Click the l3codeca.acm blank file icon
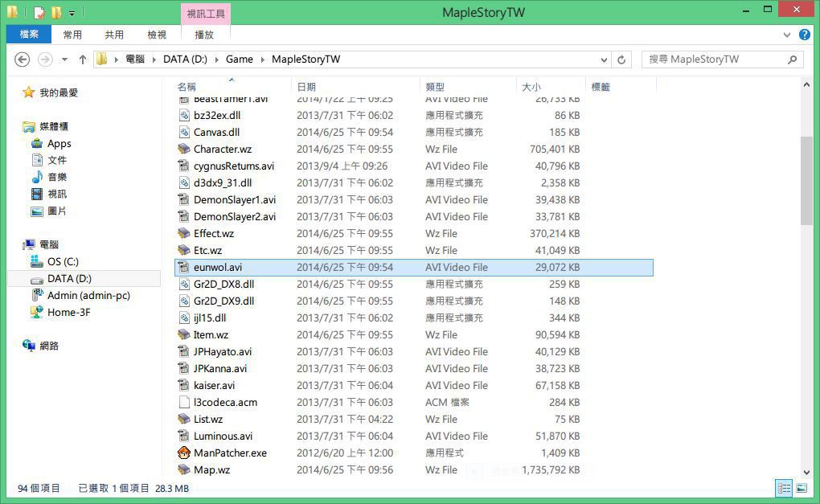 click(x=184, y=403)
